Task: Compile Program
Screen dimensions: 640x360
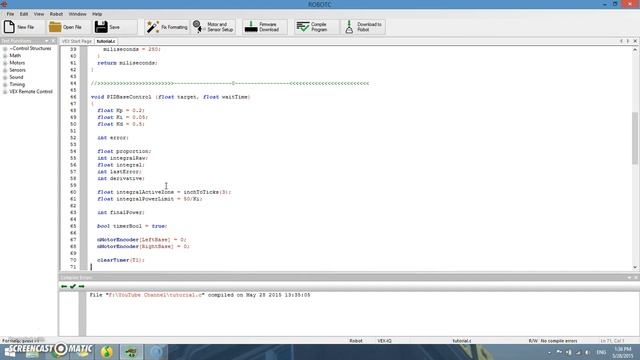Action: pyautogui.click(x=317, y=27)
